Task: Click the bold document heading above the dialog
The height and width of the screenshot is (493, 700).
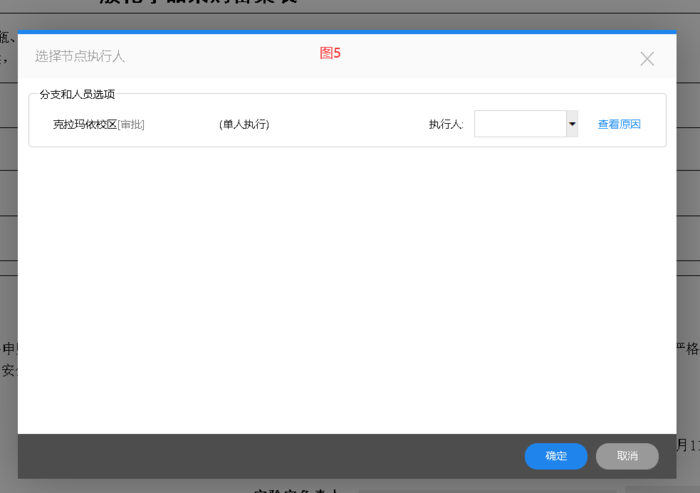Action: click(x=198, y=4)
